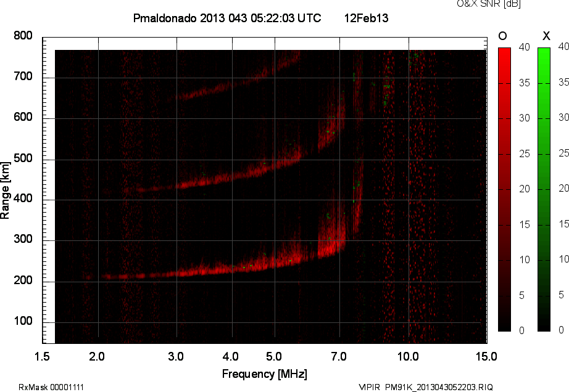This screenshot has width=569, height=392.
Task: Click the 35 dB tick beside O color bar
Action: pyautogui.click(x=525, y=83)
